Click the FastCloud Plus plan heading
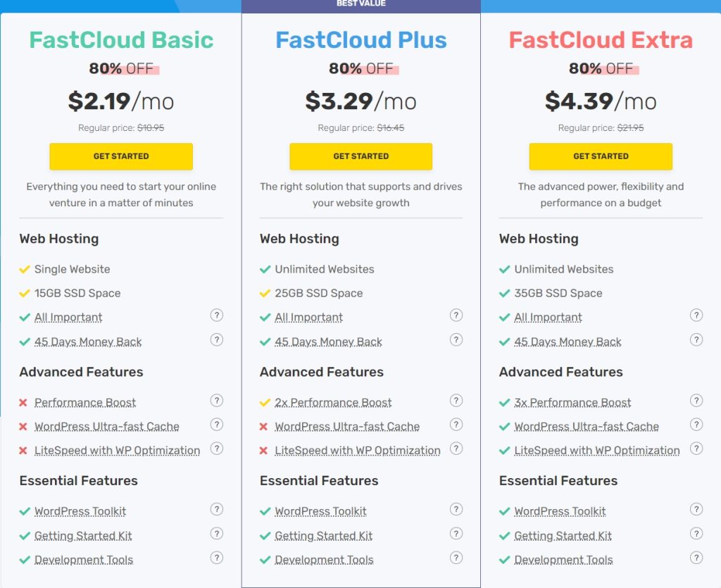Viewport: 721px width, 588px height. (x=361, y=40)
